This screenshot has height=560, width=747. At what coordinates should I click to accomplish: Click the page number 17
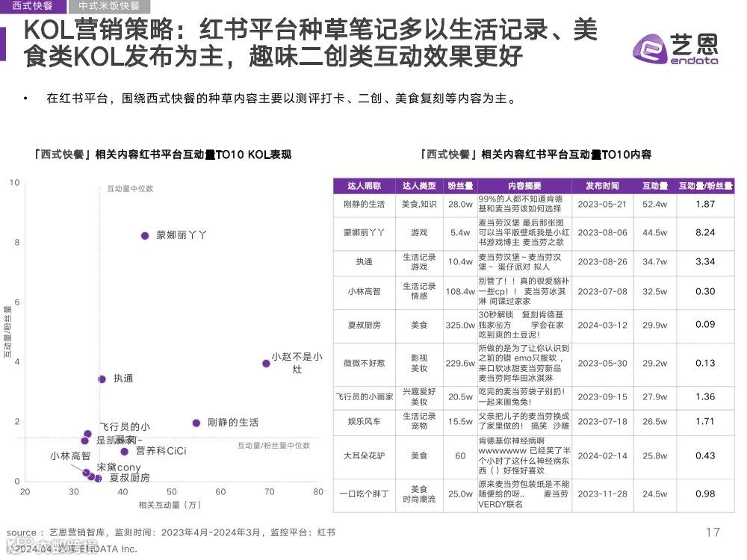coord(713,532)
